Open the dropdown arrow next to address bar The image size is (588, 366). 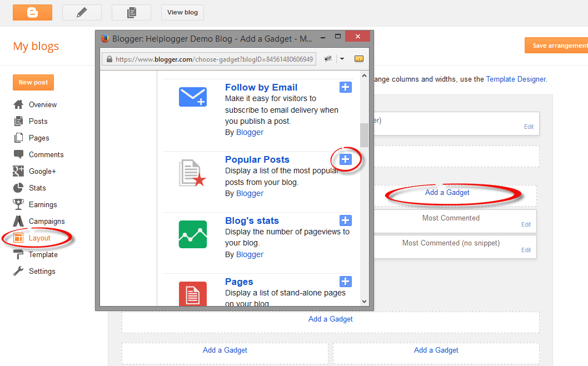point(342,59)
